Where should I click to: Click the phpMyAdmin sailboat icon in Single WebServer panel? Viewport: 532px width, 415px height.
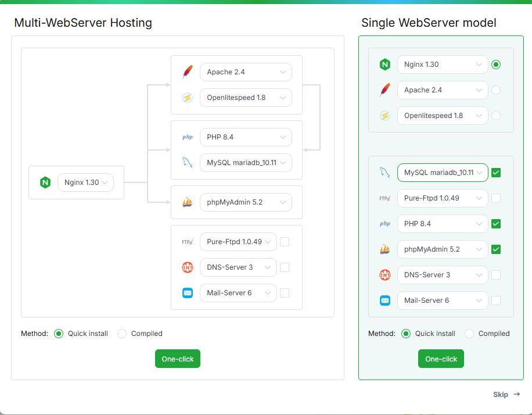(385, 249)
